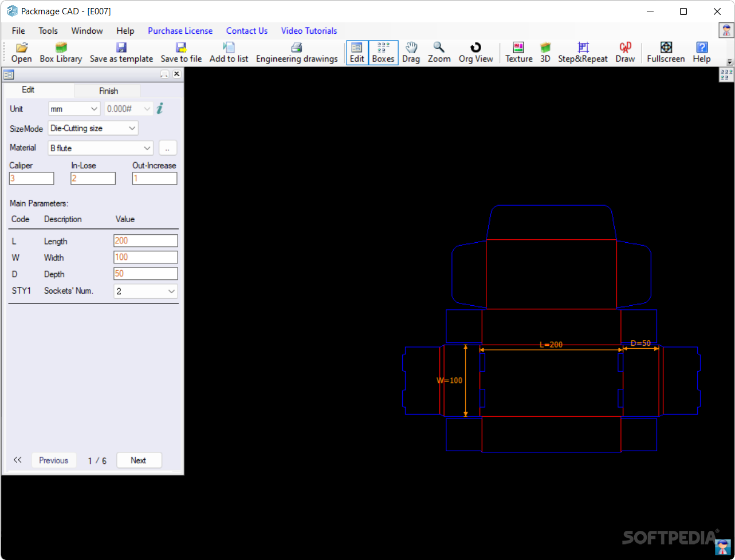735x560 pixels.
Task: Click the blue info icon beside Unit
Action: tap(160, 108)
